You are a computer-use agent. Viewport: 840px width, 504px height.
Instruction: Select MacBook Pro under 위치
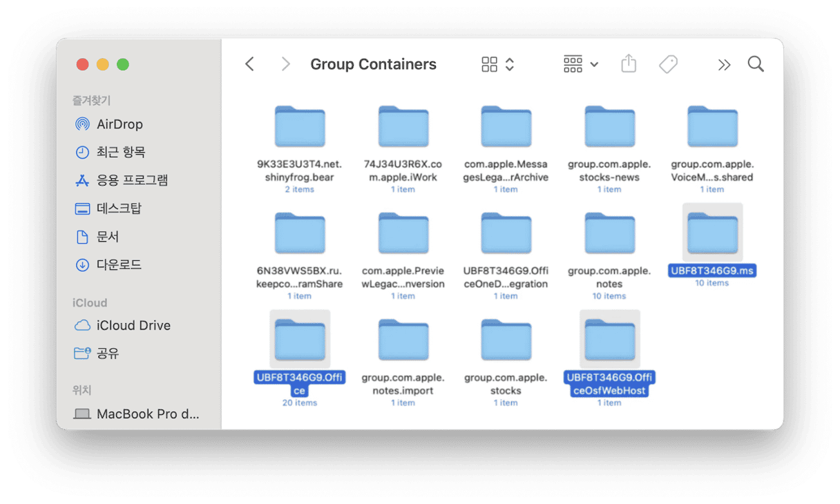coord(137,414)
